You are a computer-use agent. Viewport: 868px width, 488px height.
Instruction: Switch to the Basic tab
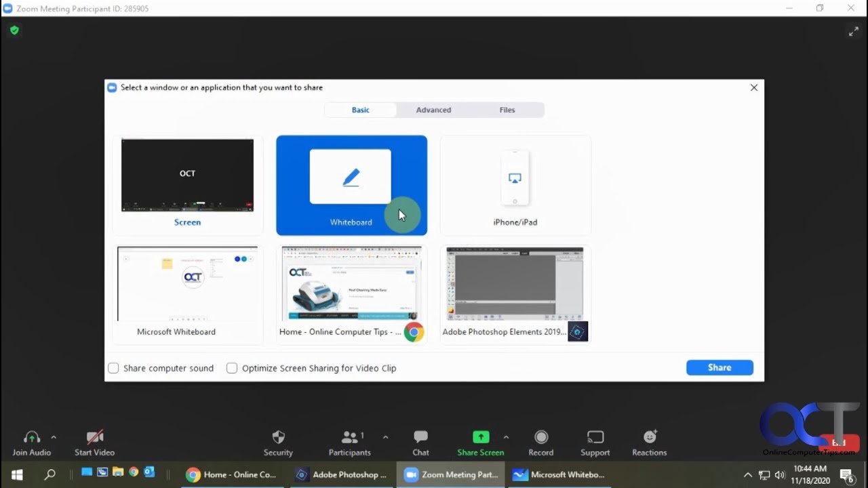pyautogui.click(x=360, y=110)
